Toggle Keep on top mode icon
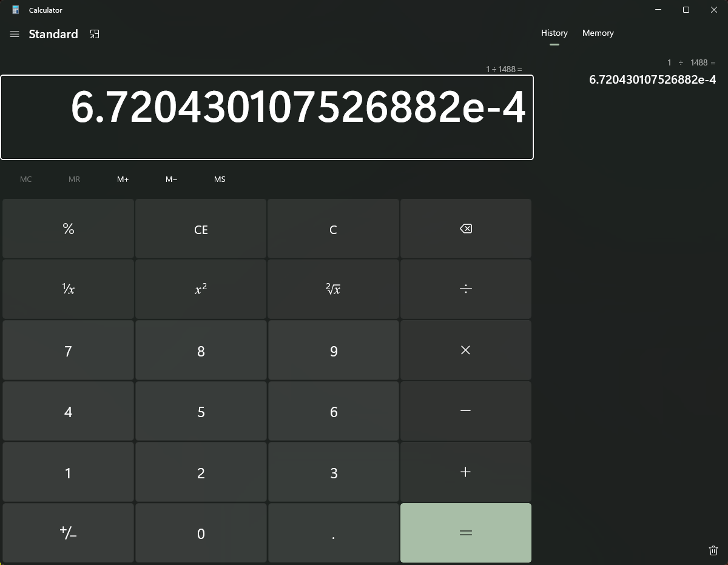Screen dimensions: 728x565 point(94,34)
